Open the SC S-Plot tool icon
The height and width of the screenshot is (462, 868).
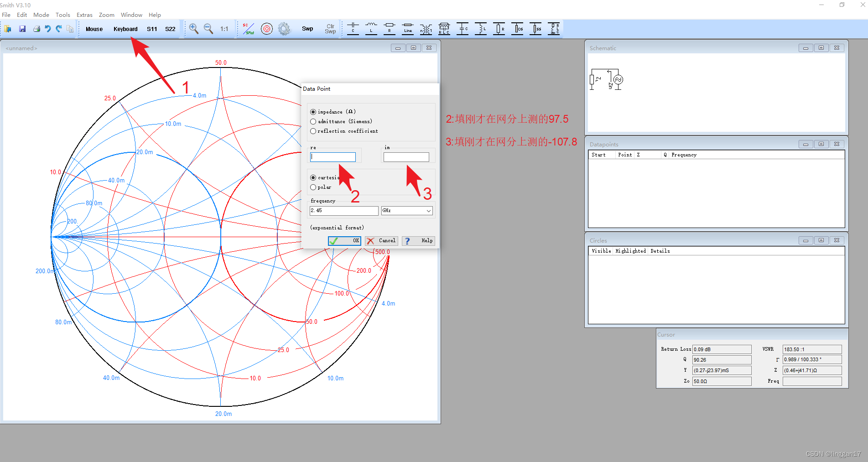pyautogui.click(x=249, y=29)
